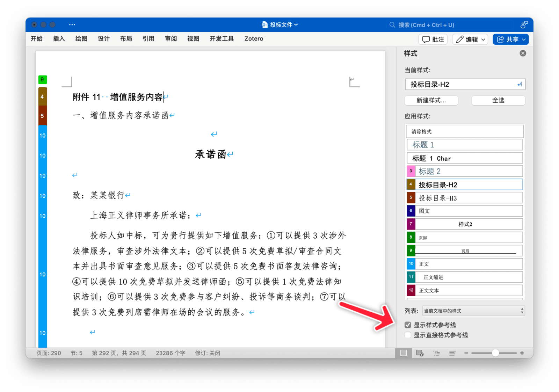
Task: Click the pink number 3 swatch beside 标题 2
Action: (x=411, y=171)
